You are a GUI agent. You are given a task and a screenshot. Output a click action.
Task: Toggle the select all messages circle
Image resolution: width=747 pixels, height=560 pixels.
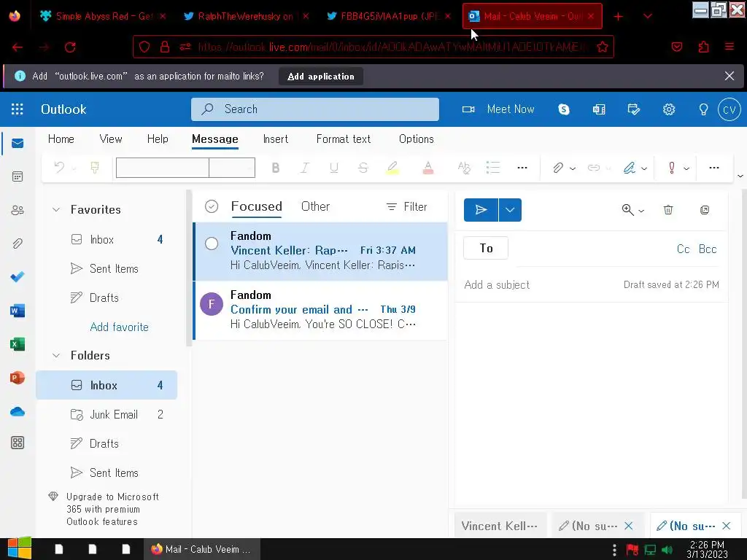[x=212, y=206]
